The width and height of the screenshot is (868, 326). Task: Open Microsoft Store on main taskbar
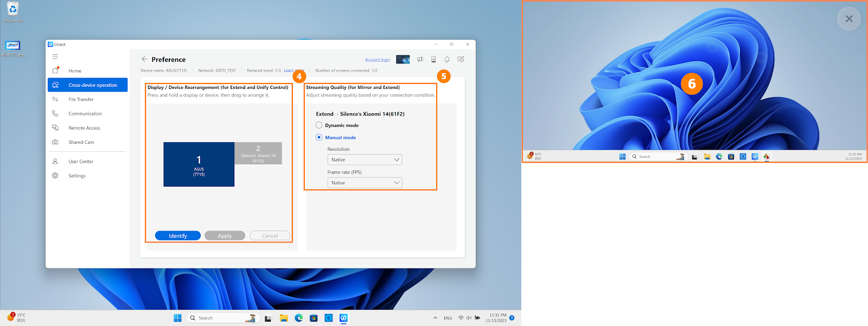(314, 318)
